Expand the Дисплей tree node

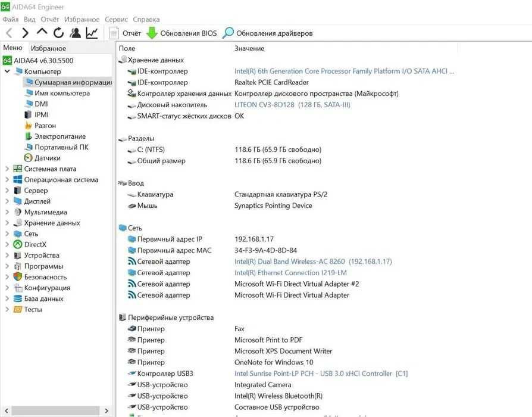pos(7,201)
